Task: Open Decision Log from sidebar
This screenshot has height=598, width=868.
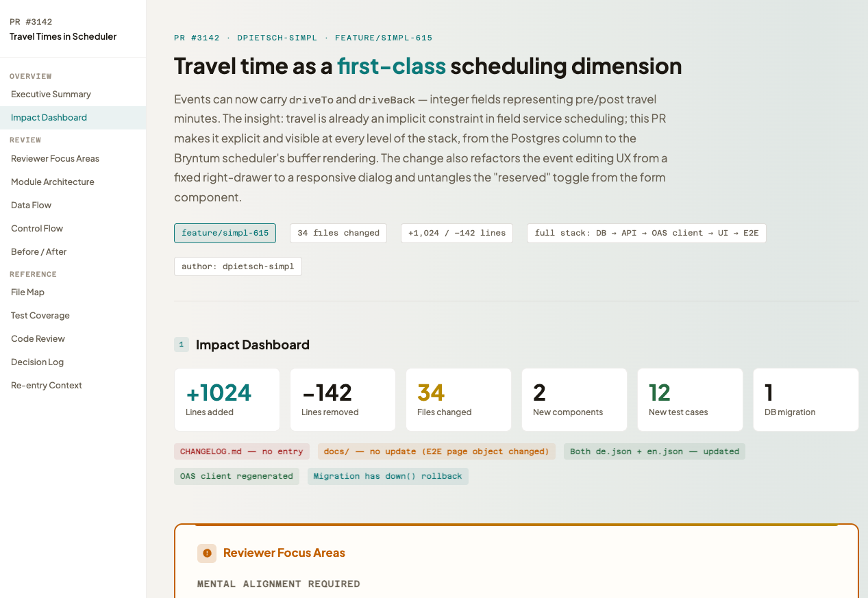Action: point(37,362)
